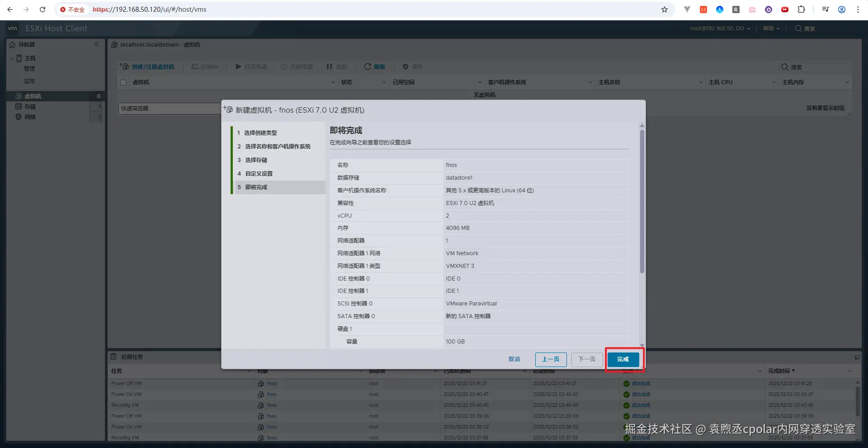
Task: Click the 快速筛选器 quick filter field
Action: point(170,109)
